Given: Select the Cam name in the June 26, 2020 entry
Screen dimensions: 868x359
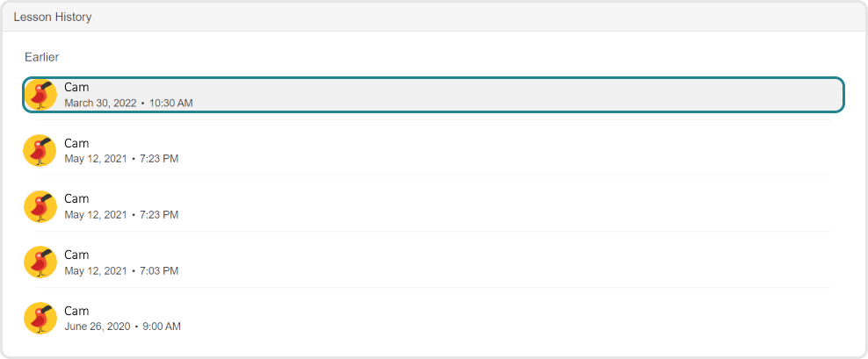Looking at the screenshot, I should (x=76, y=311).
